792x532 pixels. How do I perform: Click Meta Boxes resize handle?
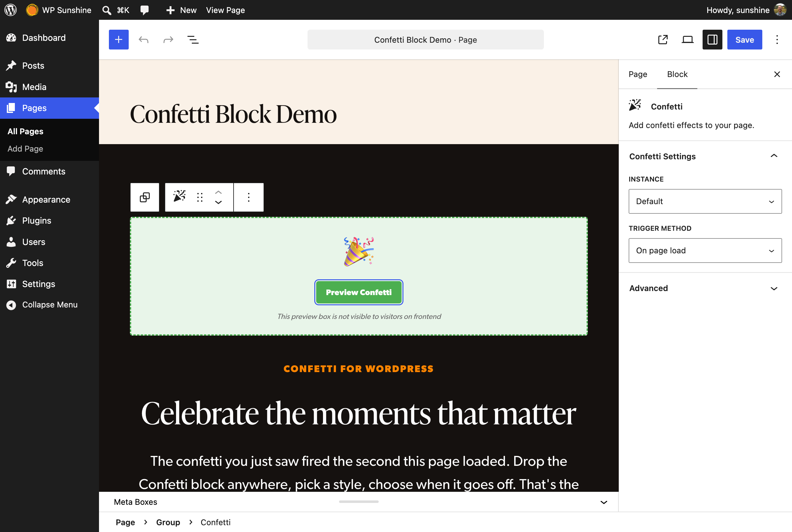[359, 501]
